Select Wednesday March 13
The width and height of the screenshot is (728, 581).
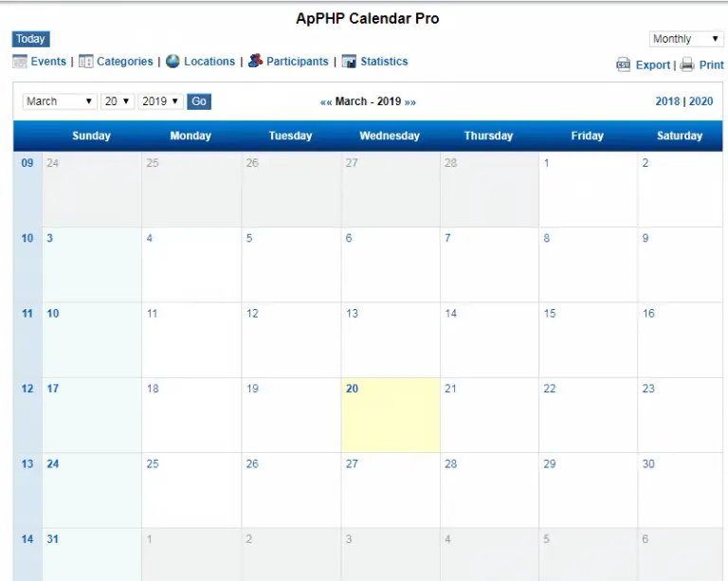point(391,339)
